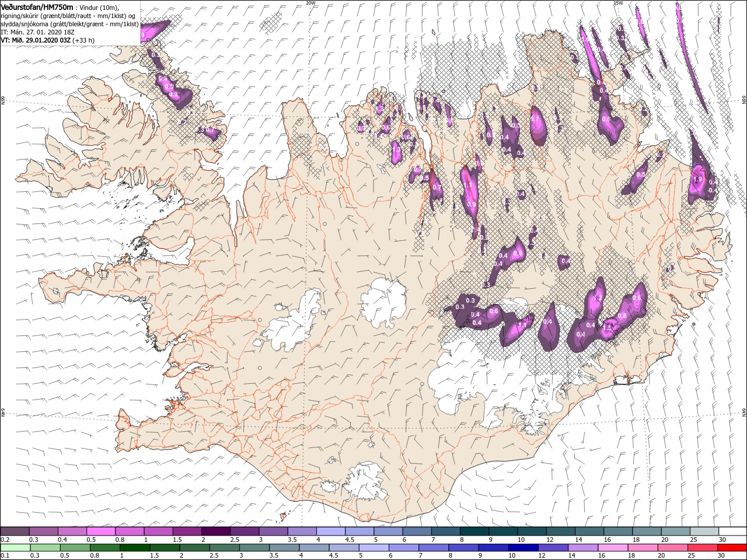Click the 15W longitude label at top edge
The width and height of the screenshot is (747, 560).
[619, 3]
